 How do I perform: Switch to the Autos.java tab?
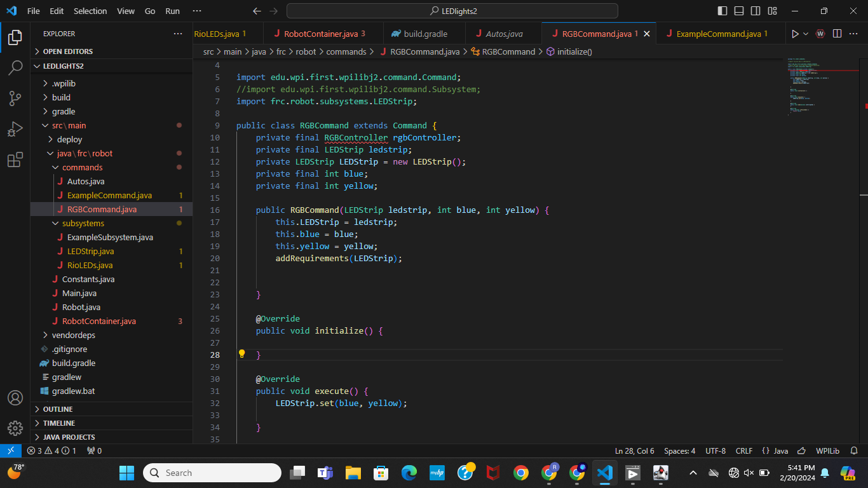click(x=503, y=34)
